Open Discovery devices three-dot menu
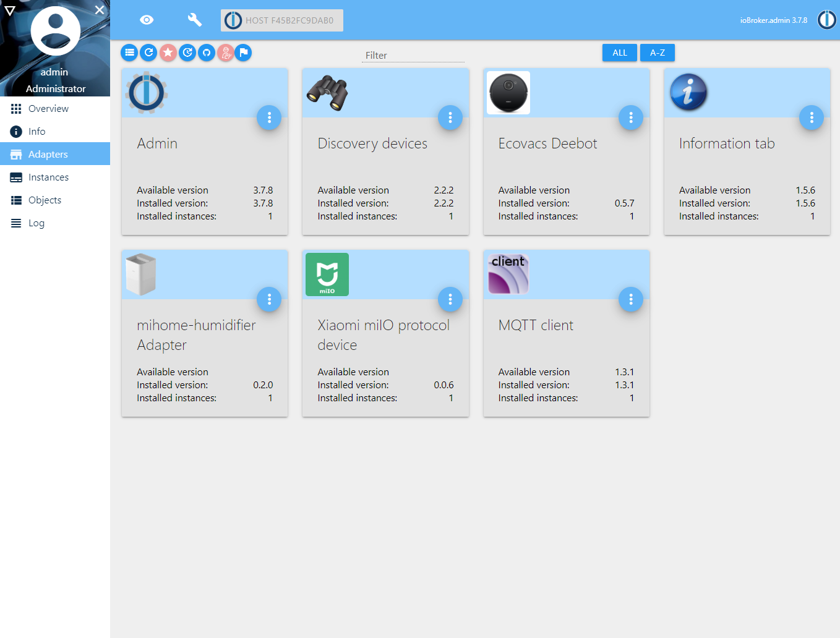Screen dimensions: 840x638 tap(450, 117)
